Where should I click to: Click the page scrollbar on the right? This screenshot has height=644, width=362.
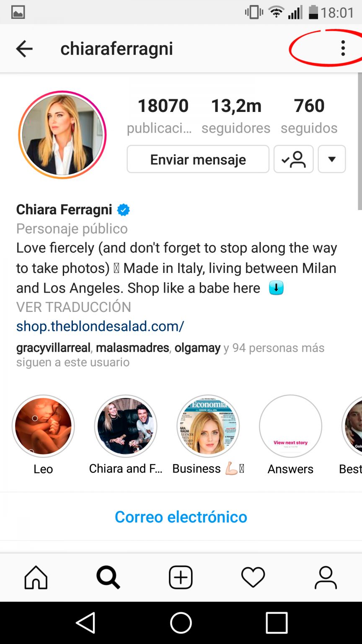[x=359, y=141]
